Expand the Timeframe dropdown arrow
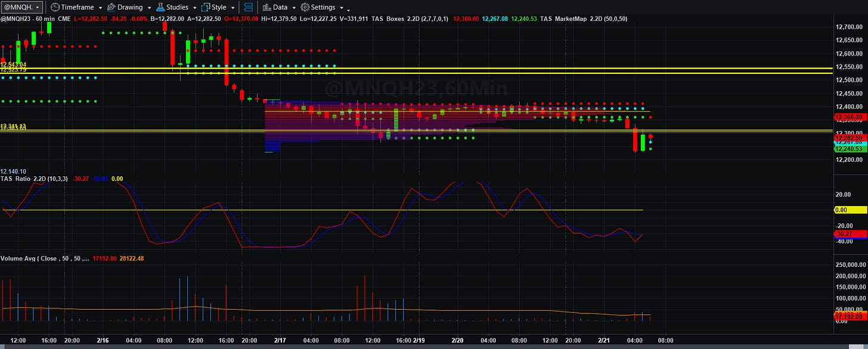This screenshot has width=868, height=349. pos(100,8)
